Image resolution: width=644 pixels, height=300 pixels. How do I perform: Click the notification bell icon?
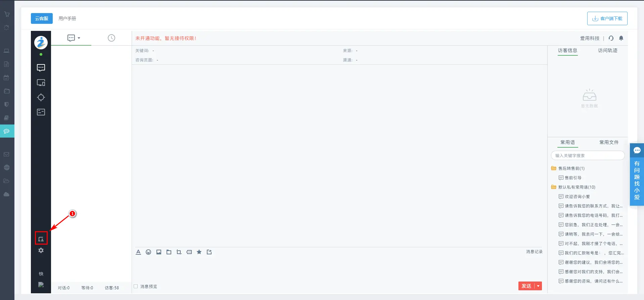tap(621, 38)
